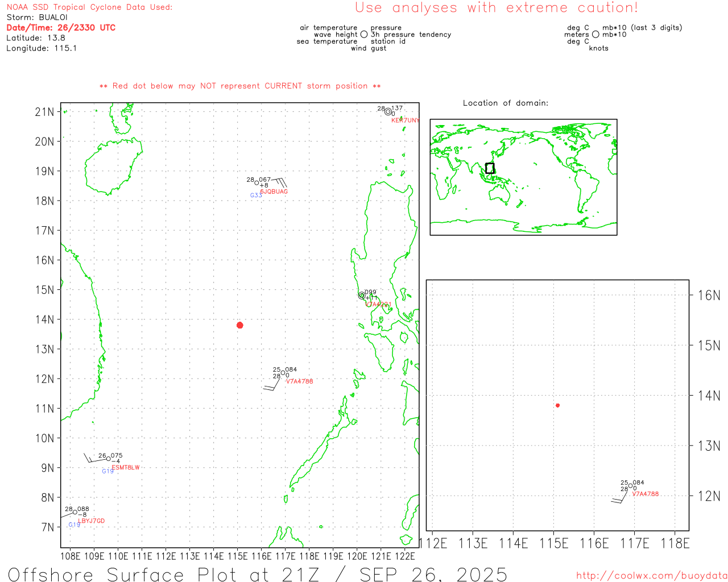728x582 pixels.
Task: Select the V7A4221 station double-circle marker
Action: point(362,296)
